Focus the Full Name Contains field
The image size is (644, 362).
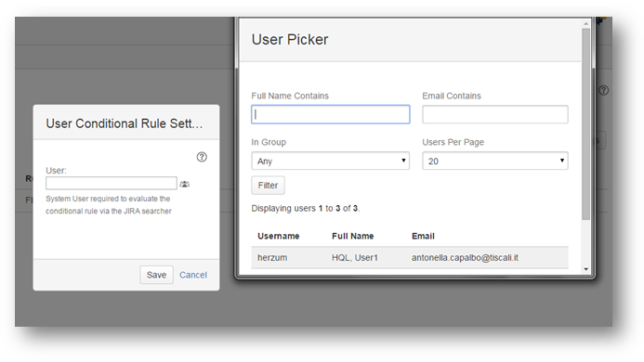[330, 114]
